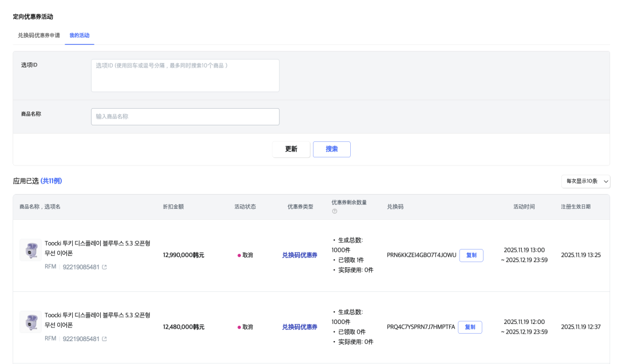Click the 搜索 button

click(x=331, y=149)
